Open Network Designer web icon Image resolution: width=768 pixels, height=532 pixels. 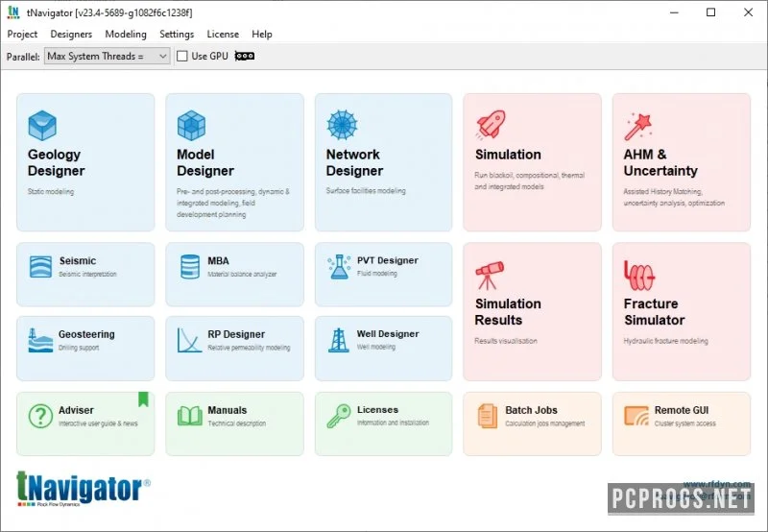tap(342, 125)
